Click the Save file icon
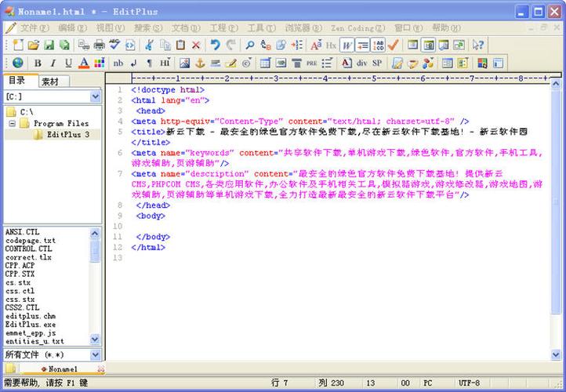The width and height of the screenshot is (566, 392). click(49, 45)
